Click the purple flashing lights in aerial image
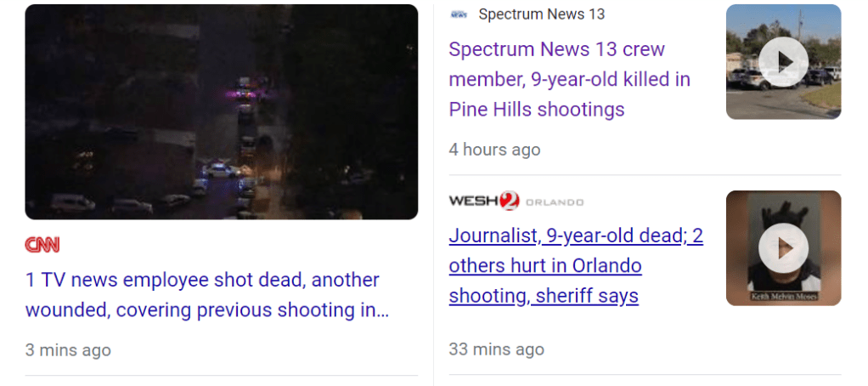The image size is (868, 386). point(242,94)
